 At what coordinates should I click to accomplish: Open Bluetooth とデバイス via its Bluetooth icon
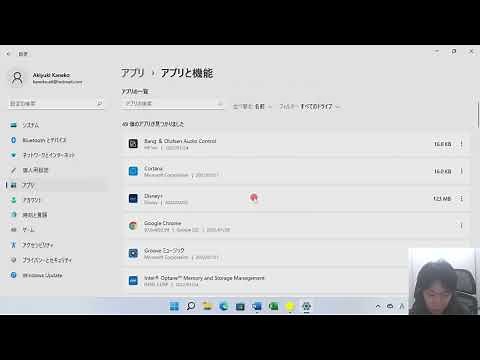(x=13, y=140)
